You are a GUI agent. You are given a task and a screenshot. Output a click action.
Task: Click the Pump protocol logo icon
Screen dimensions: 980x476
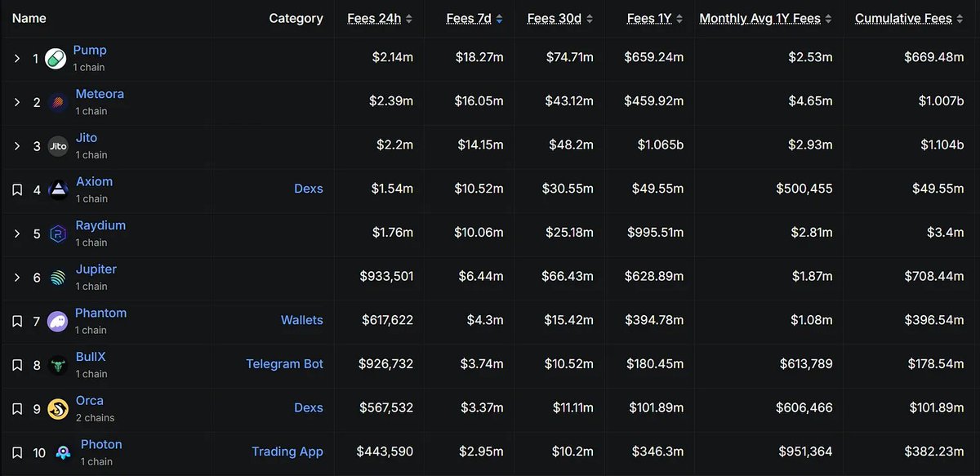pos(56,59)
